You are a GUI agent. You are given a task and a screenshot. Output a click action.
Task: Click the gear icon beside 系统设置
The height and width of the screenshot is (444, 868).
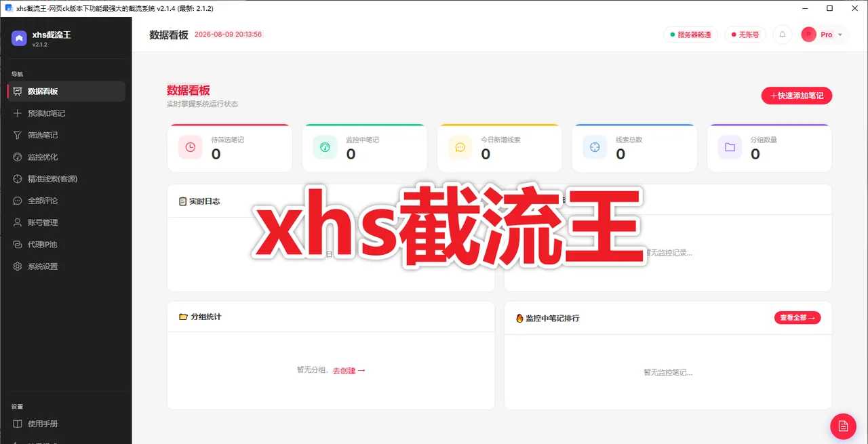(x=18, y=266)
